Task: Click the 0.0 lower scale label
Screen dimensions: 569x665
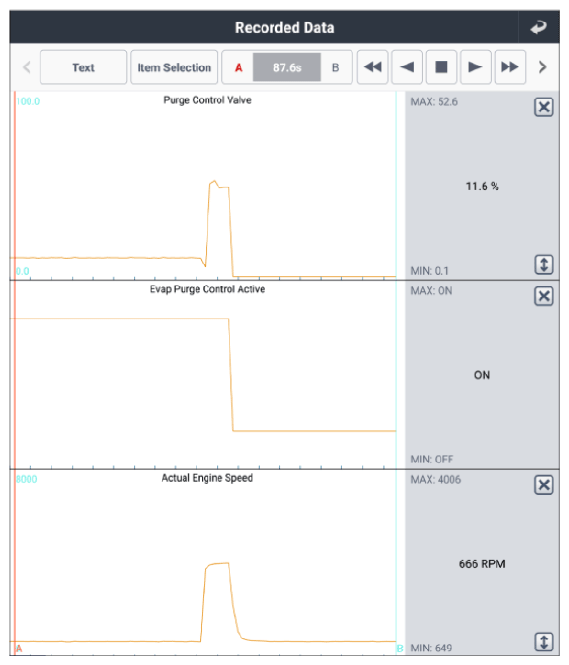Action: (x=22, y=271)
